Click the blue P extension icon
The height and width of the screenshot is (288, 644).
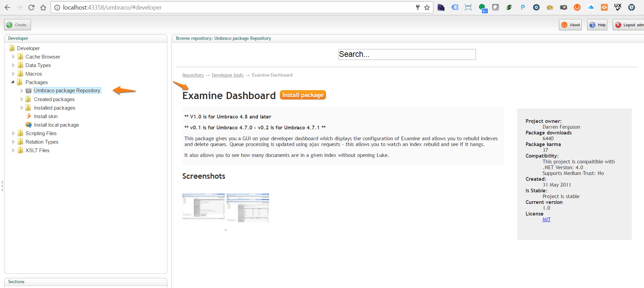point(523,7)
